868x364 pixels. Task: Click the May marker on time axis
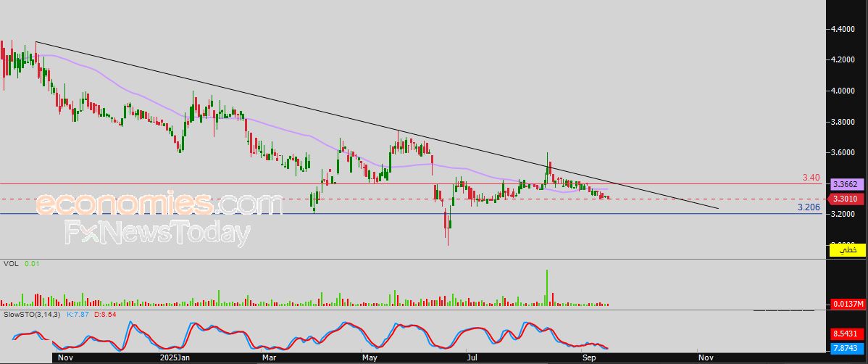click(x=370, y=357)
